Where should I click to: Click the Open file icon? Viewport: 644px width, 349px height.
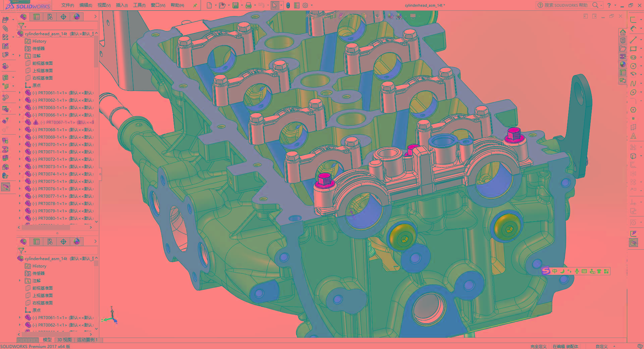coord(222,5)
